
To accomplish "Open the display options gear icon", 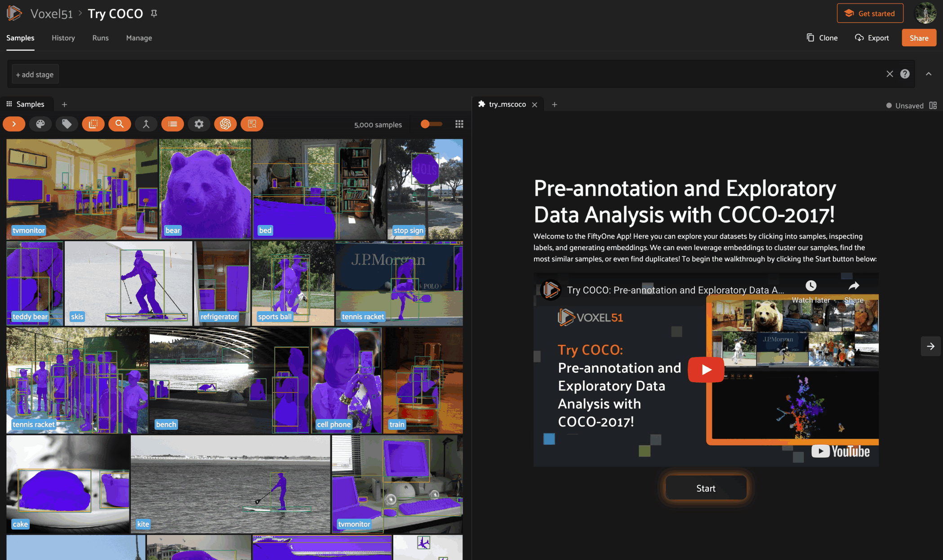I will click(x=199, y=124).
